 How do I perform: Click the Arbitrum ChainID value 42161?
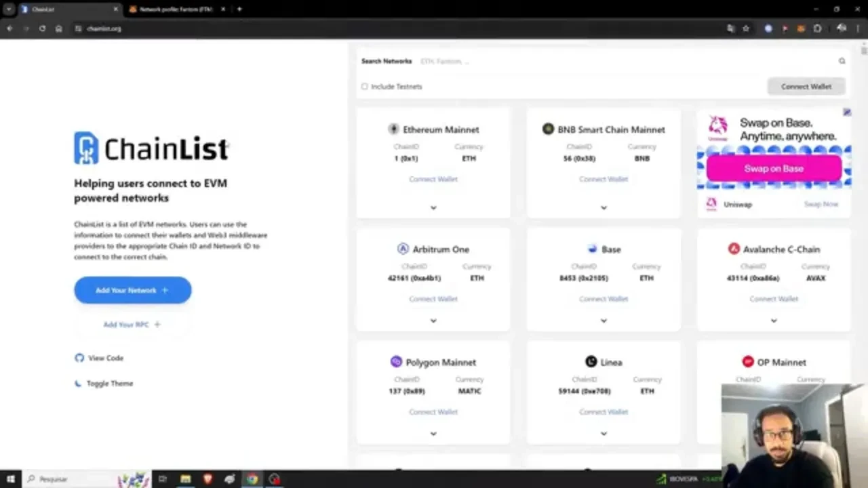point(414,278)
